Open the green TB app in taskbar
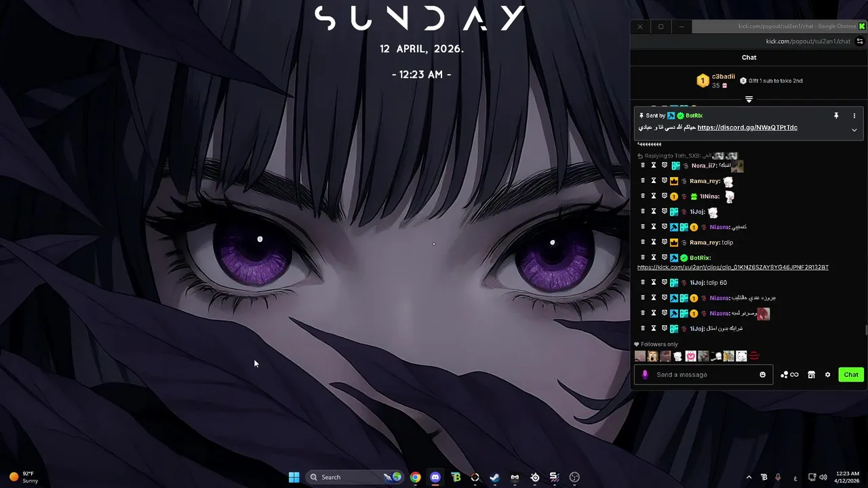The image size is (868, 488). [456, 477]
